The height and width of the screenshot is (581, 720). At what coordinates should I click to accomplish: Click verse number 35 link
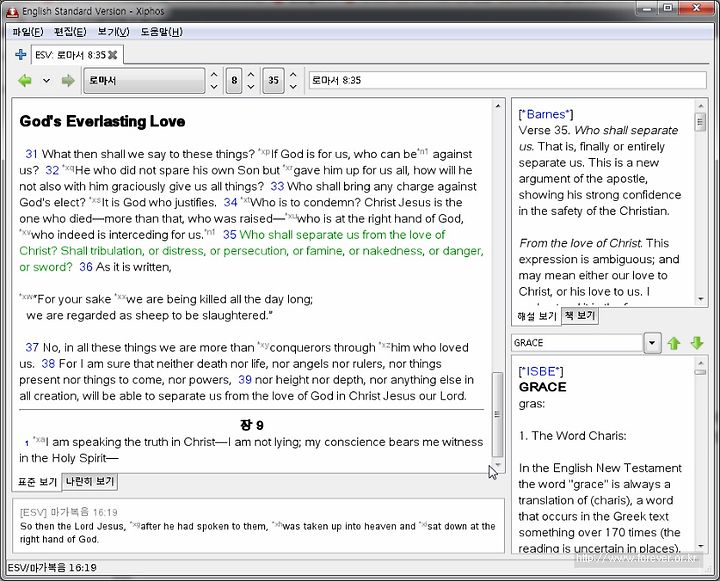230,235
